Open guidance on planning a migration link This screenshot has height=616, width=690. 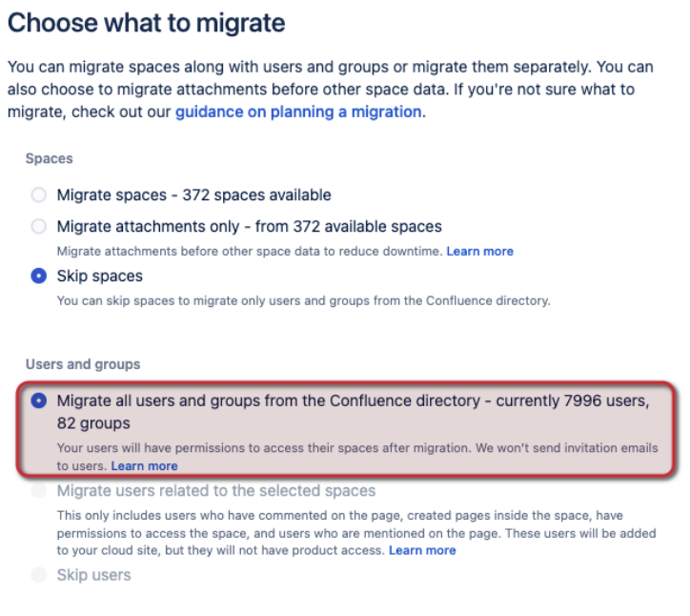tap(297, 112)
